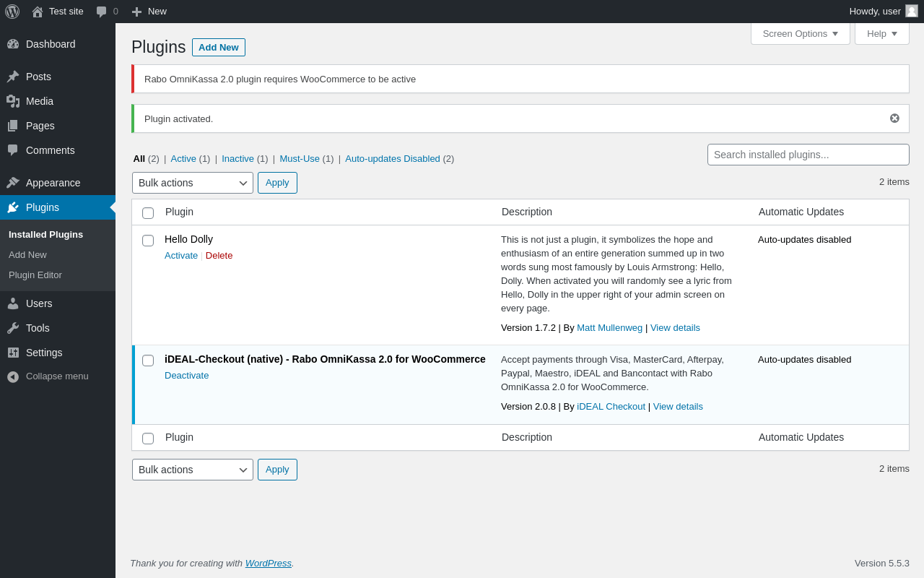Click the Collapse menu arrow icon

click(x=13, y=376)
